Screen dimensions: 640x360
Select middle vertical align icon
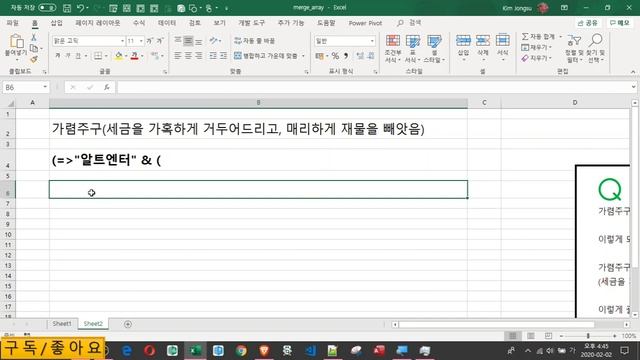(x=188, y=41)
